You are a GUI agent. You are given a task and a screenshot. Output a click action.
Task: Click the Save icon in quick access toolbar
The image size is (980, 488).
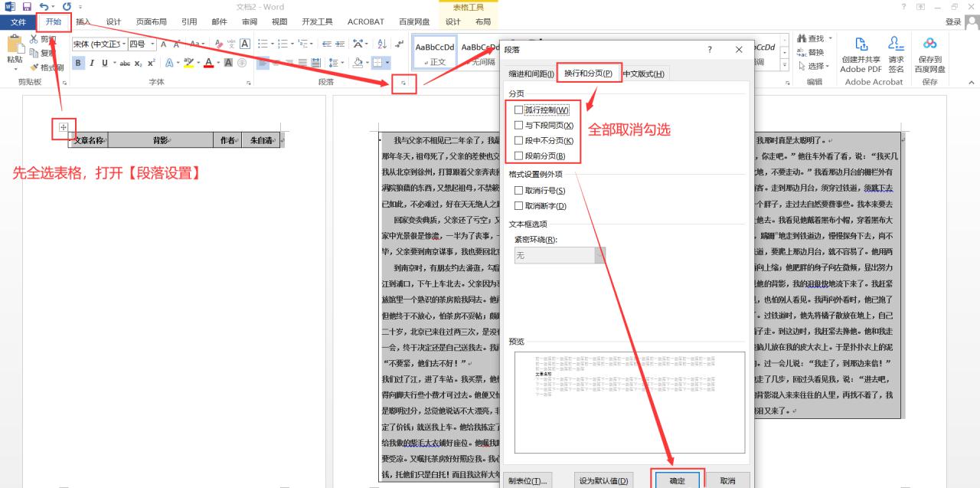[27, 7]
